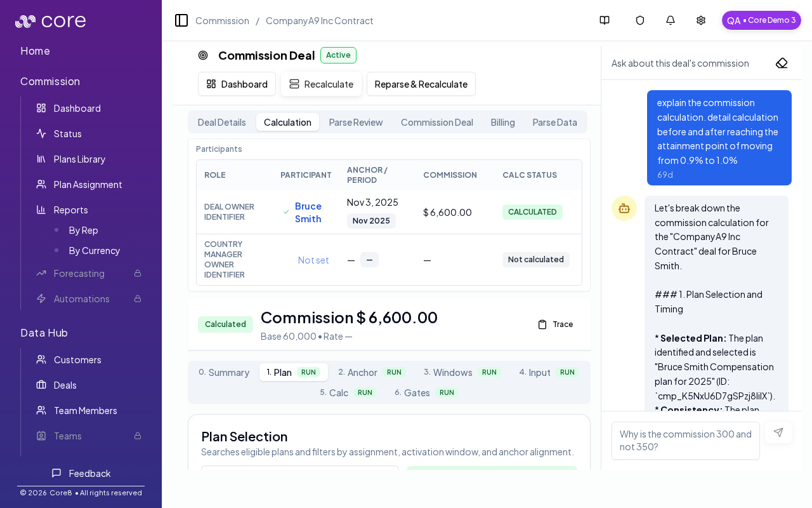812x508 pixels.
Task: Go to Plans Library in sidebar
Action: (79, 159)
